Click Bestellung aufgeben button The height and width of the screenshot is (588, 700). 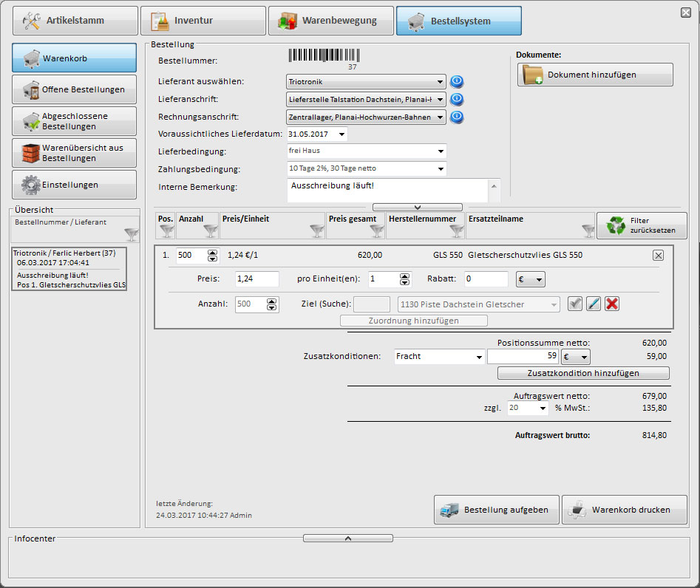tap(496, 510)
